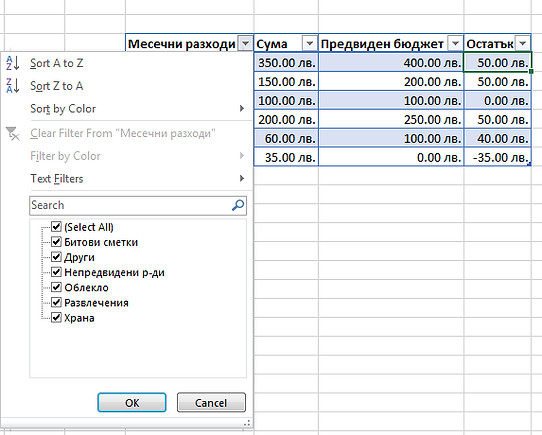
Task: Toggle the Развлечения checkbox
Action: point(56,302)
